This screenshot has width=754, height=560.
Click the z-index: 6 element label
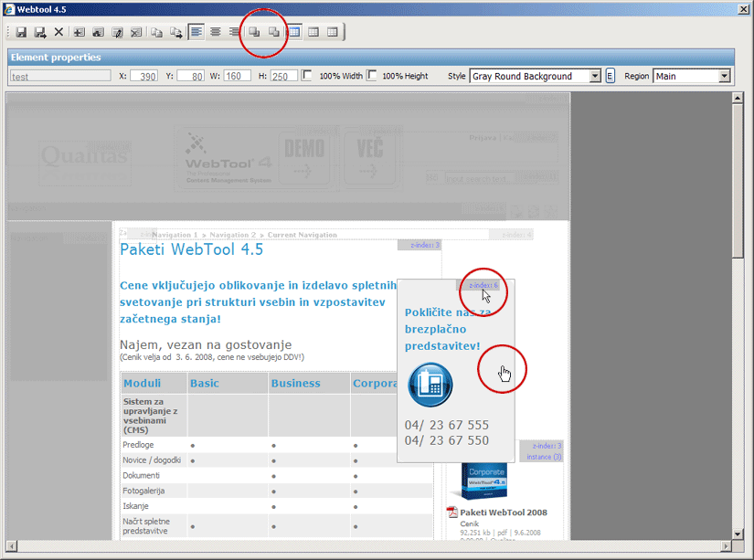(483, 285)
